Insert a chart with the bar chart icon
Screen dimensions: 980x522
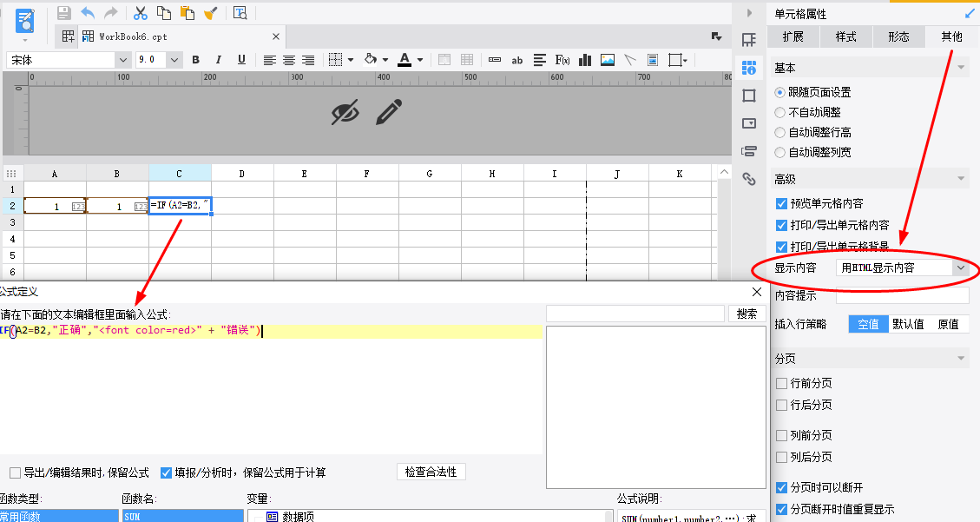(585, 60)
